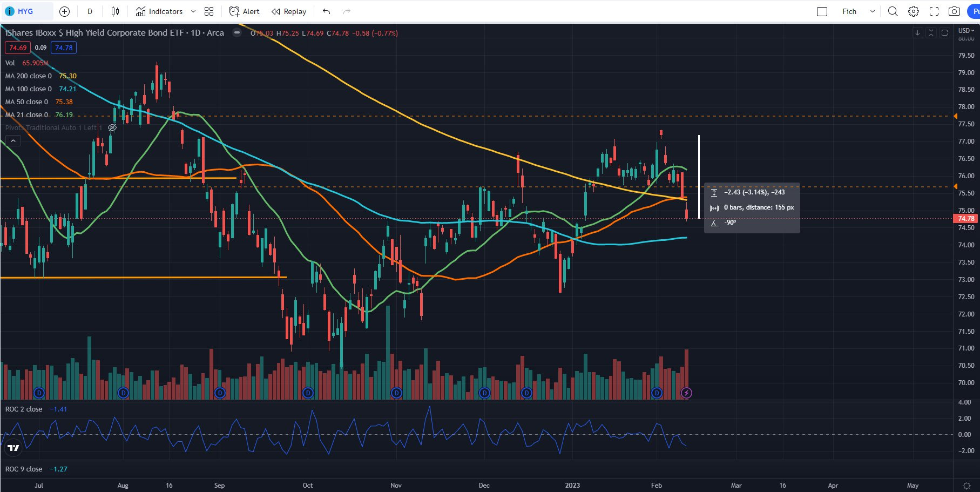980x492 pixels.
Task: Open the quick search magnifier
Action: [x=893, y=11]
